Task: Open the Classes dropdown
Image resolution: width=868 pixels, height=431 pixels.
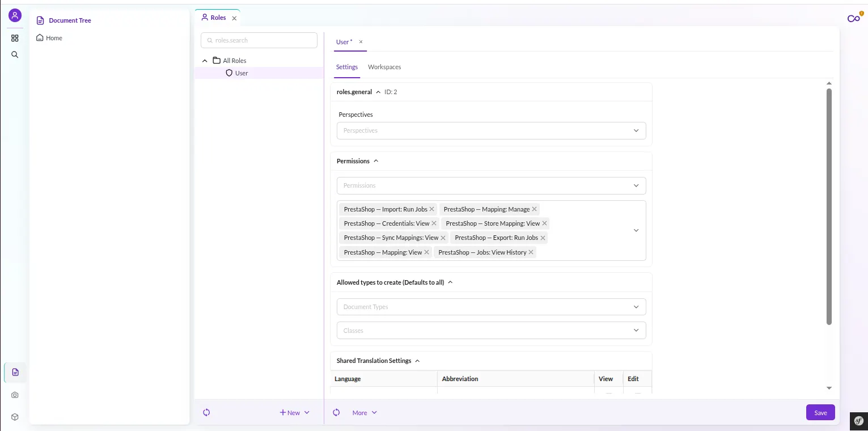Action: [x=491, y=331]
